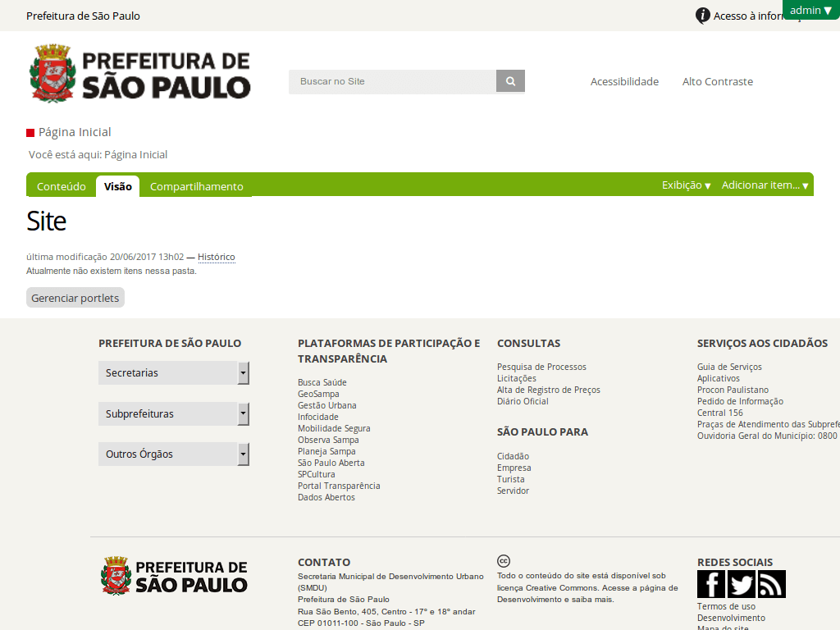The height and width of the screenshot is (630, 840).
Task: Open the Portal Transparência link
Action: (339, 486)
